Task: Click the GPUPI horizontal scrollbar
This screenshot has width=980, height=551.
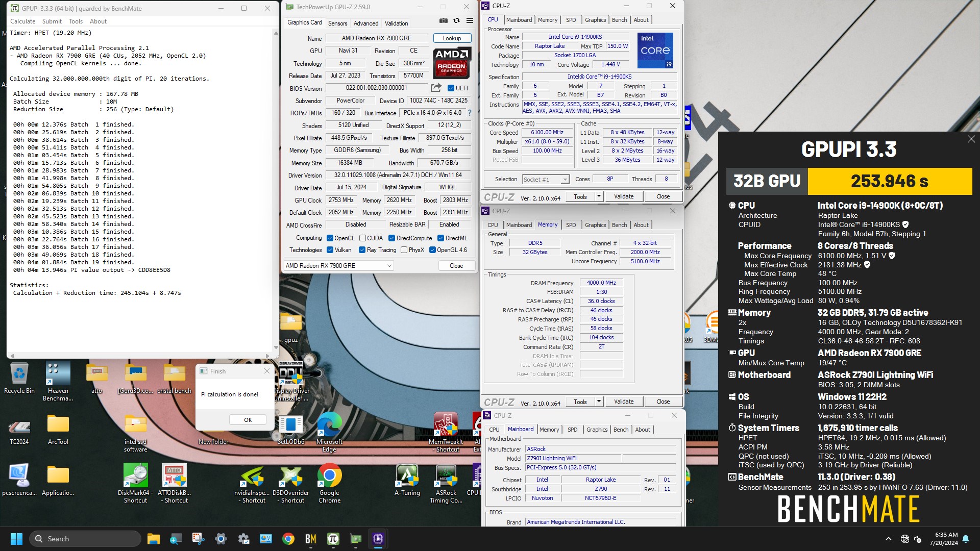Action: coord(139,356)
